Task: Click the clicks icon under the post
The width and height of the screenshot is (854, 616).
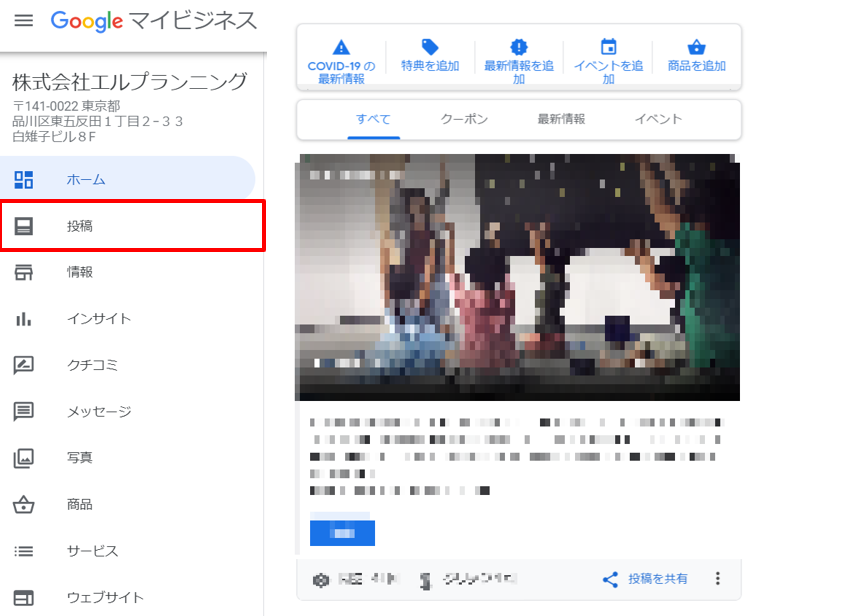Action: (x=426, y=581)
